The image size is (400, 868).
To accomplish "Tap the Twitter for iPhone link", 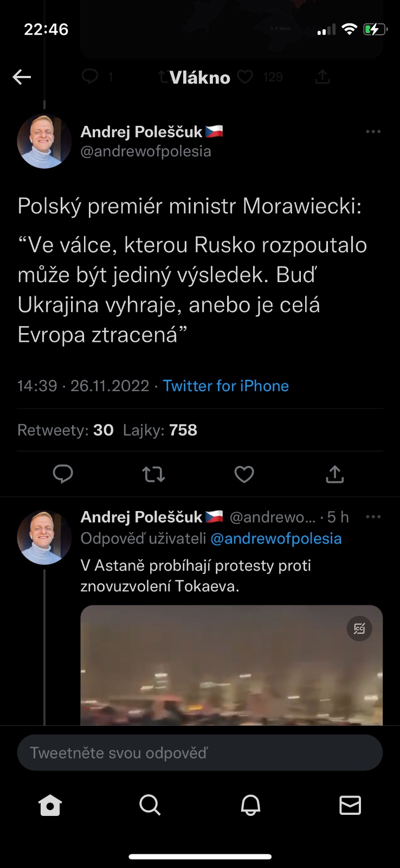I will (225, 386).
